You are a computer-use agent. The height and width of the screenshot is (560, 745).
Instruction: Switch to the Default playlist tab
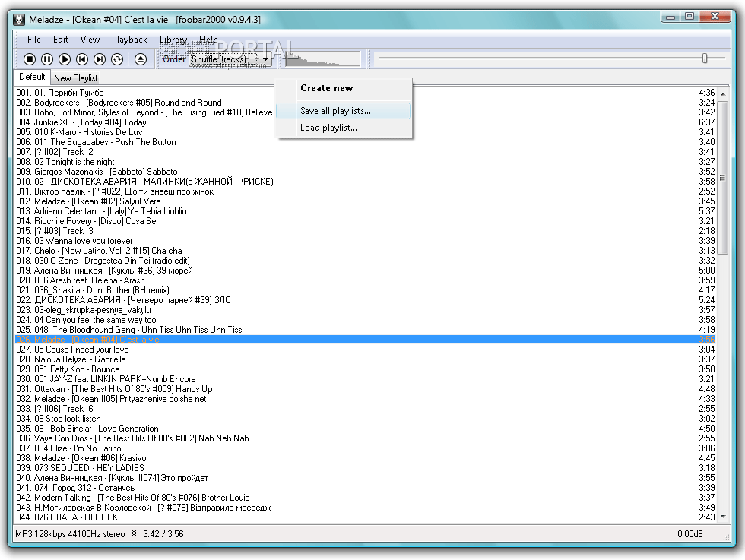32,77
